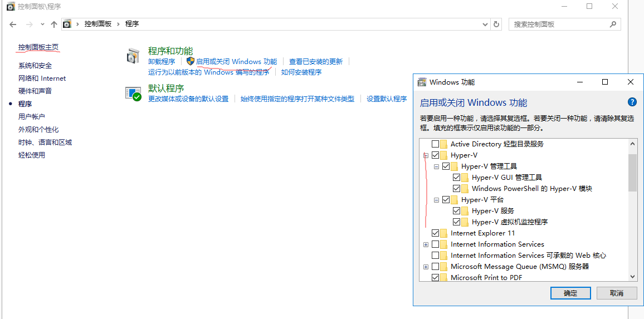The width and height of the screenshot is (644, 319).
Task: Click the Microsoft Print to PDF folder icon
Action: 443,278
